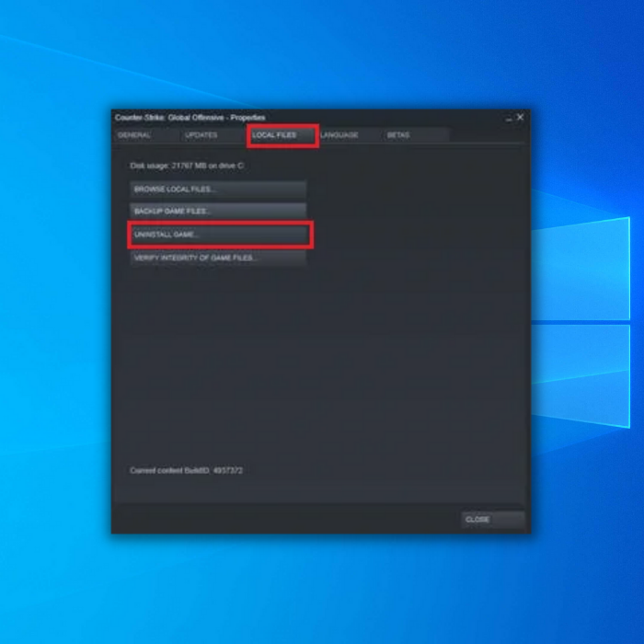
Task: Click the Properties window title
Action: click(x=190, y=118)
